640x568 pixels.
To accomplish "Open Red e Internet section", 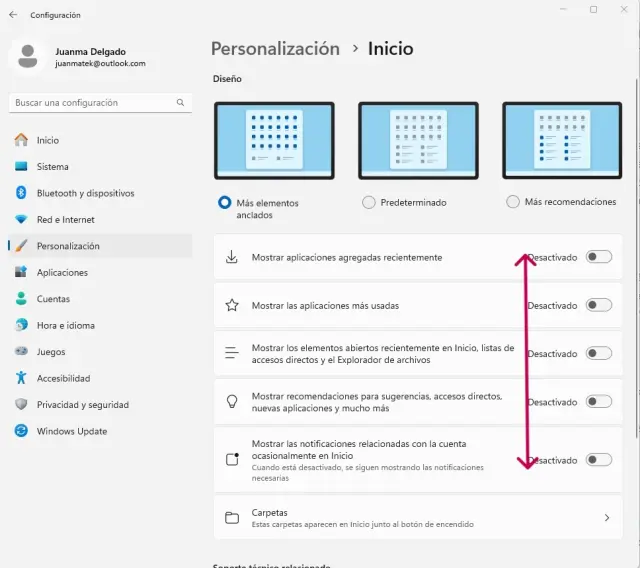I will tap(65, 219).
